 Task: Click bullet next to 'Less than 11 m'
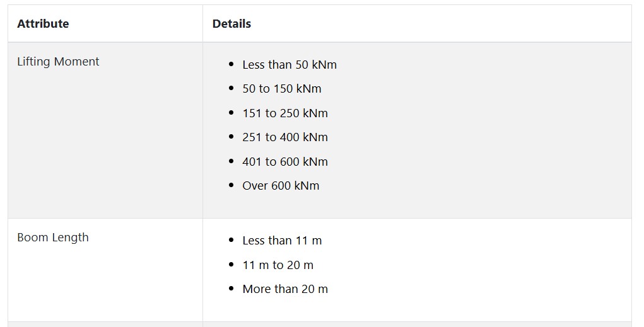pyautogui.click(x=231, y=240)
